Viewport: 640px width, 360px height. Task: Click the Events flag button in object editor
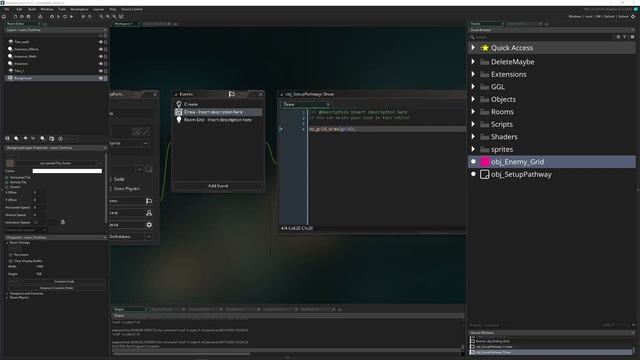(x=149, y=201)
